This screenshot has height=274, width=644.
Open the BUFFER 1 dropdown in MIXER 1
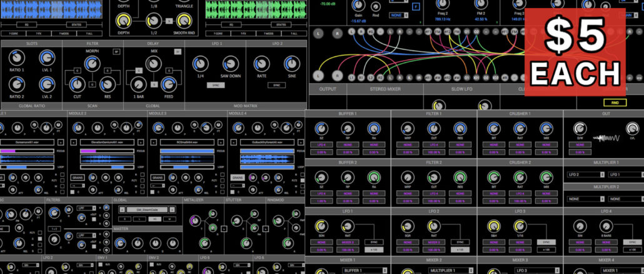point(364,270)
